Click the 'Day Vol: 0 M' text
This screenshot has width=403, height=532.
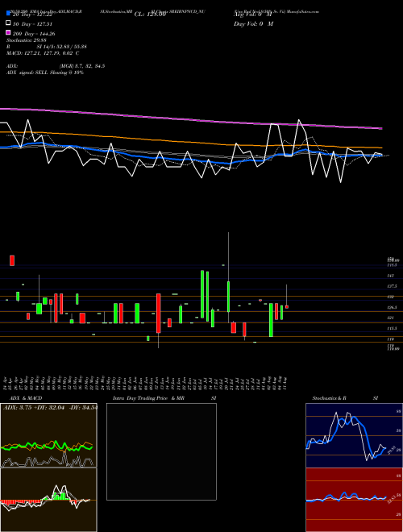tap(253, 24)
